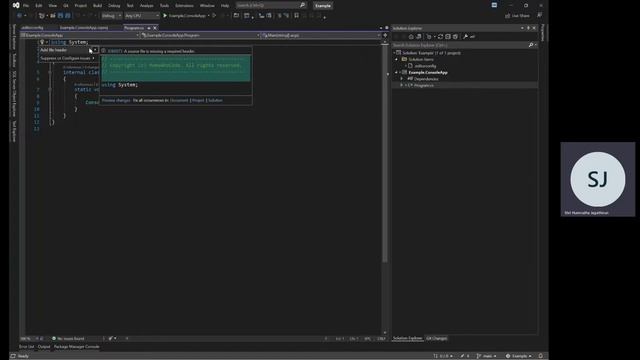Image resolution: width=640 pixels, height=360 pixels.
Task: Click the Solution Explorer sync/refresh icon
Action: [x=440, y=37]
